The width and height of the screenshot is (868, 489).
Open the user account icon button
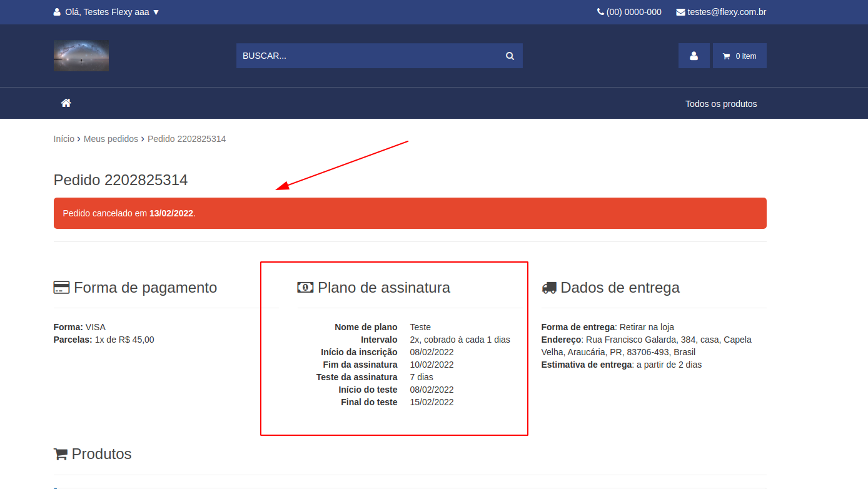[694, 56]
